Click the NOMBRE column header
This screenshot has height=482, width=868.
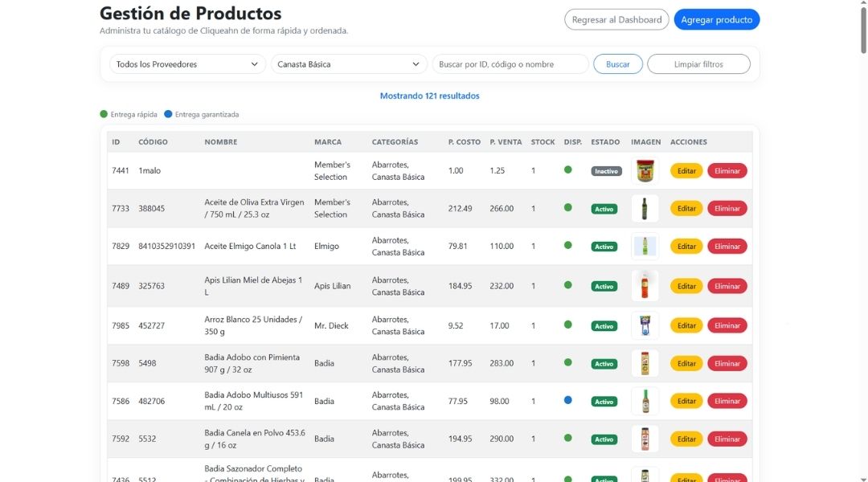[222, 141]
